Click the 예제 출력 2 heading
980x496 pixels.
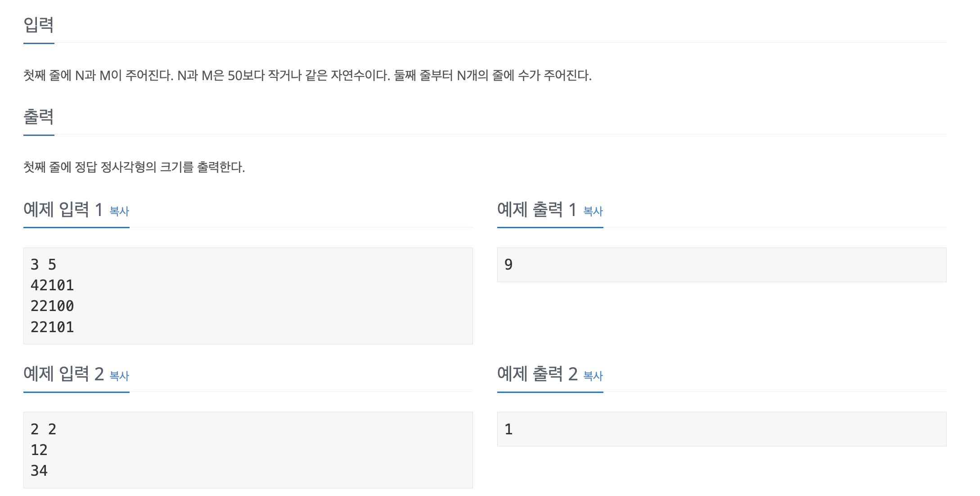(537, 374)
